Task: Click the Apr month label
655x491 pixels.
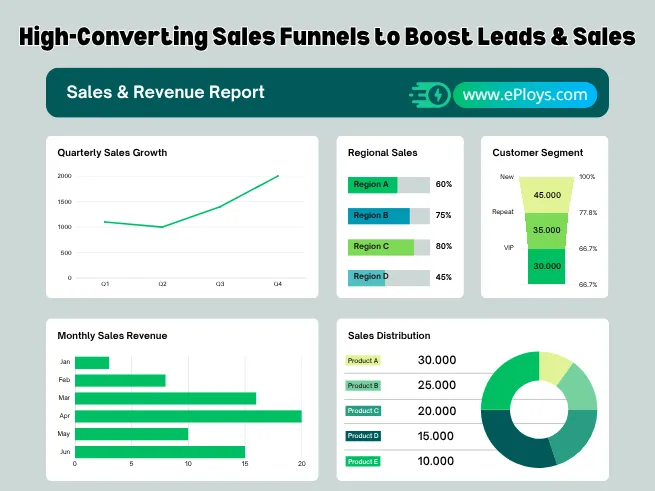Action: click(x=65, y=416)
